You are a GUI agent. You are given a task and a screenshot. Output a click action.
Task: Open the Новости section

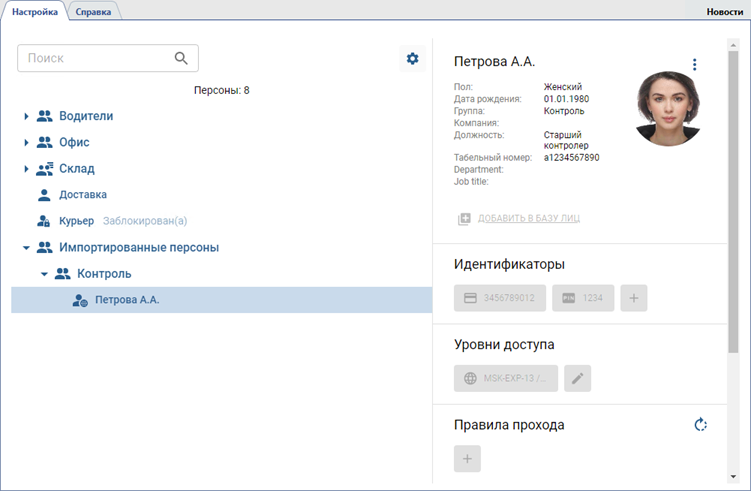pyautogui.click(x=724, y=11)
